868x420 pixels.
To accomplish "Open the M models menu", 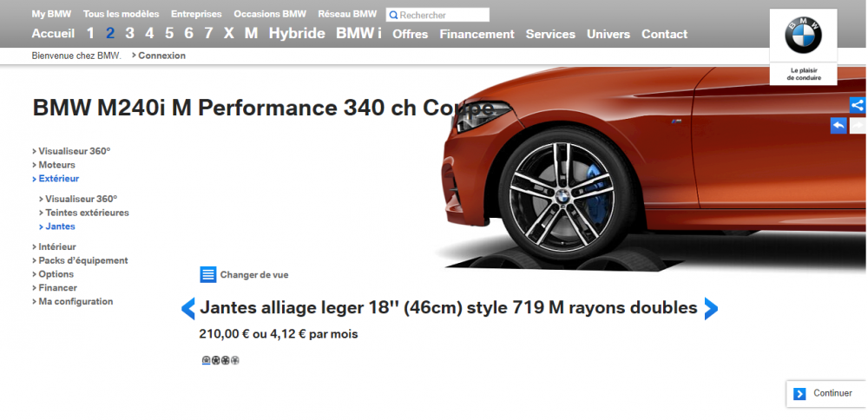I will [252, 34].
